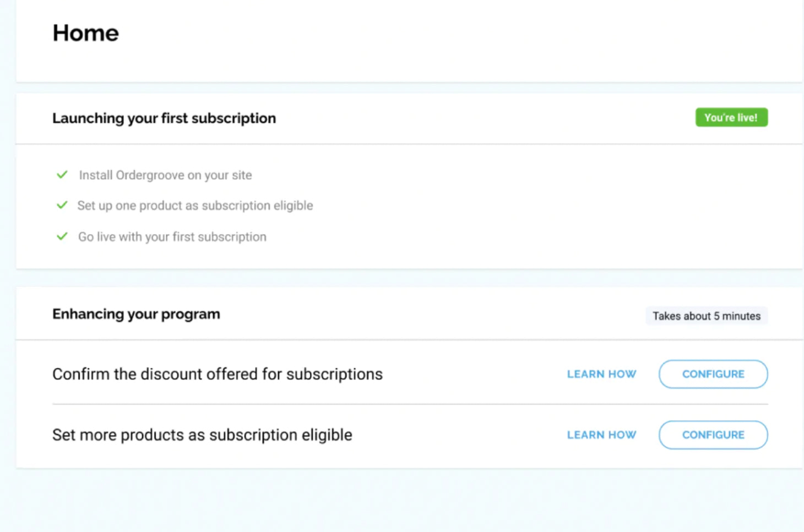The image size is (804, 532).
Task: Click "Confirm the discount offered for subscriptions" text
Action: pos(217,374)
